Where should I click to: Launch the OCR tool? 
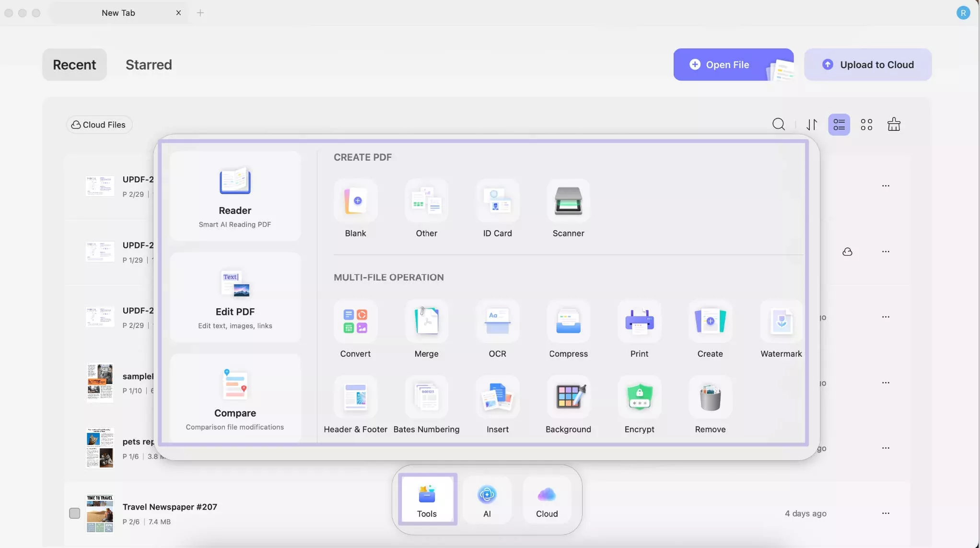click(497, 322)
